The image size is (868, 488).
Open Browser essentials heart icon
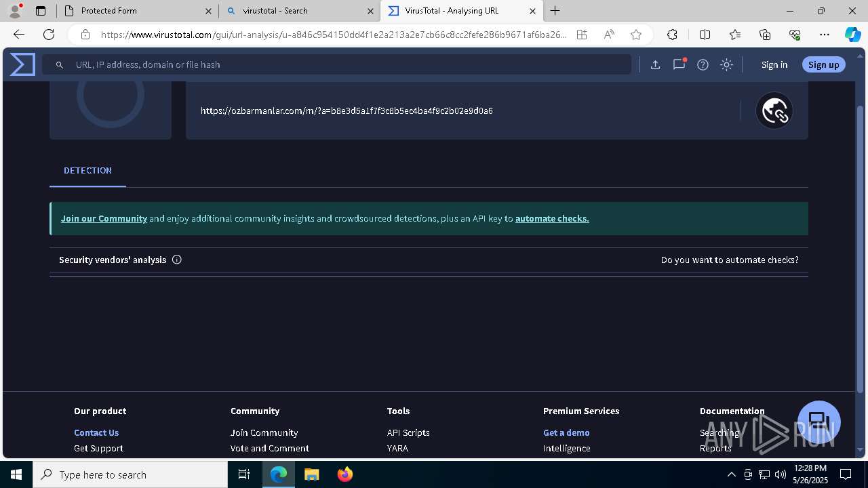(x=795, y=35)
